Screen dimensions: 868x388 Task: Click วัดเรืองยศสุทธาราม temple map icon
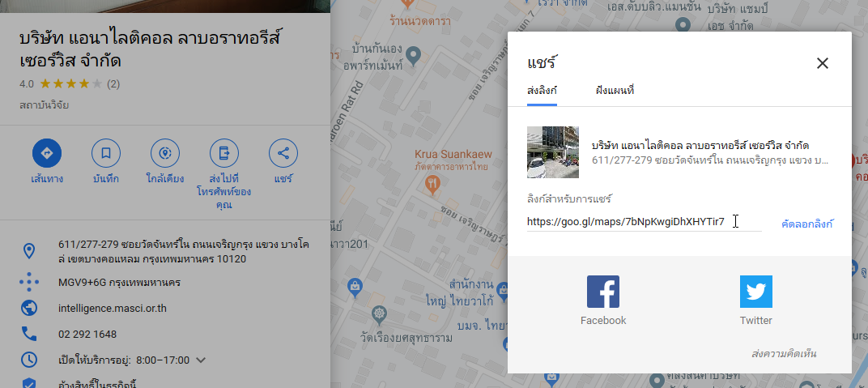(x=379, y=315)
